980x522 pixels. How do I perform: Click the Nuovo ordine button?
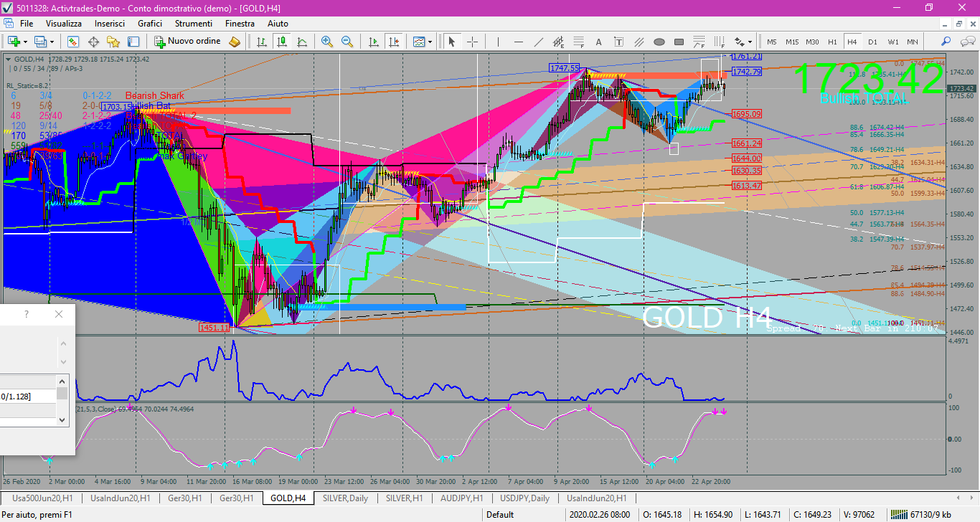[187, 42]
